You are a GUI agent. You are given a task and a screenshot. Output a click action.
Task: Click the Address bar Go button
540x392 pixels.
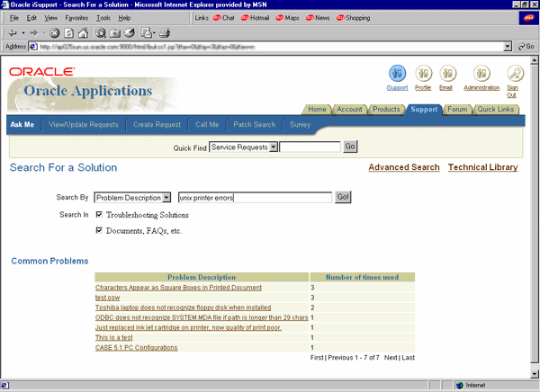point(526,47)
